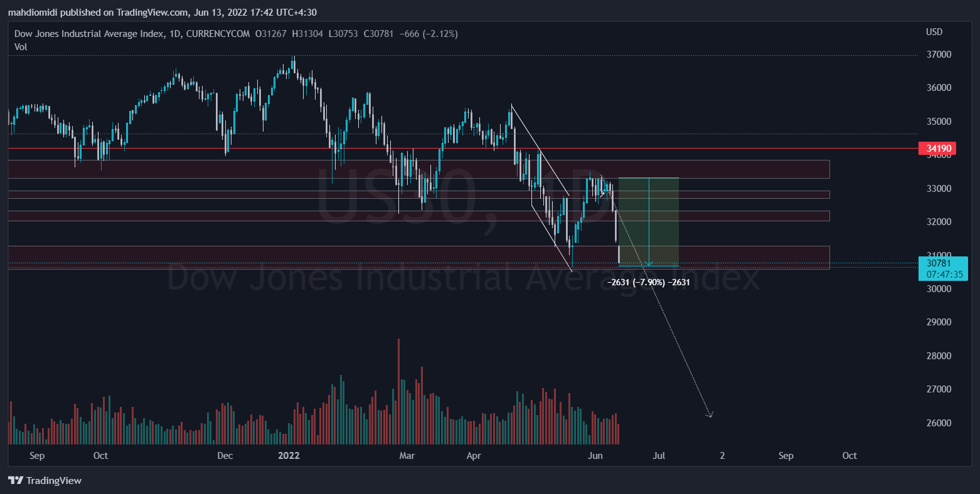This screenshot has height=494, width=980.
Task: Click the 35000 price axis label
Action: pyautogui.click(x=939, y=122)
